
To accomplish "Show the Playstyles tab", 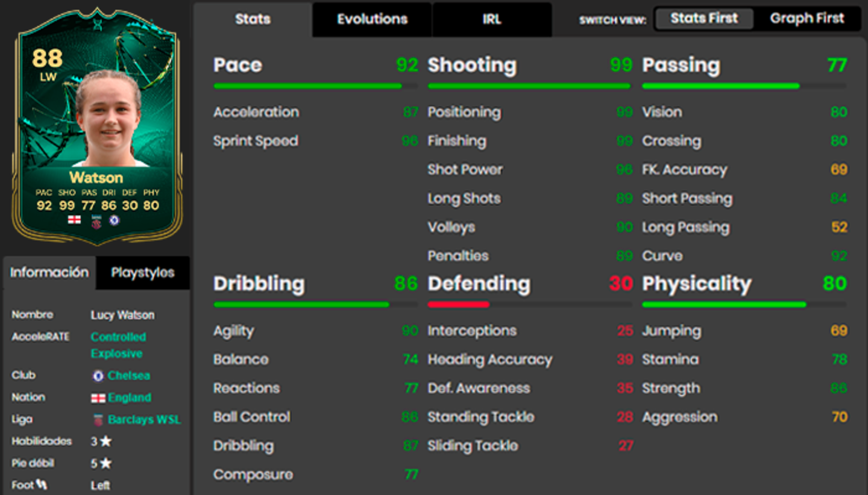I will (x=143, y=273).
